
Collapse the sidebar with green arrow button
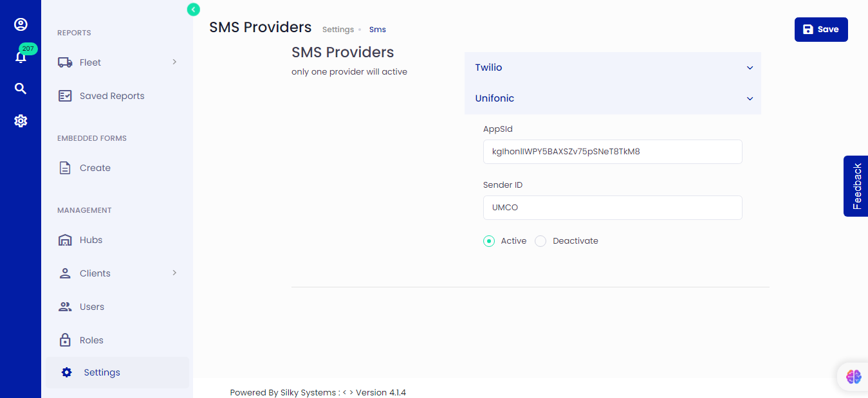point(193,9)
